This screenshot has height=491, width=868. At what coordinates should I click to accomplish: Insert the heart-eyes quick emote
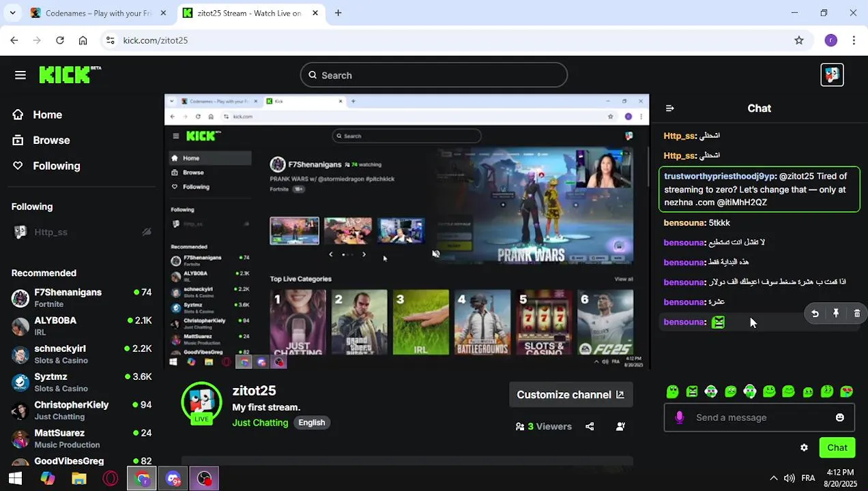click(x=846, y=391)
